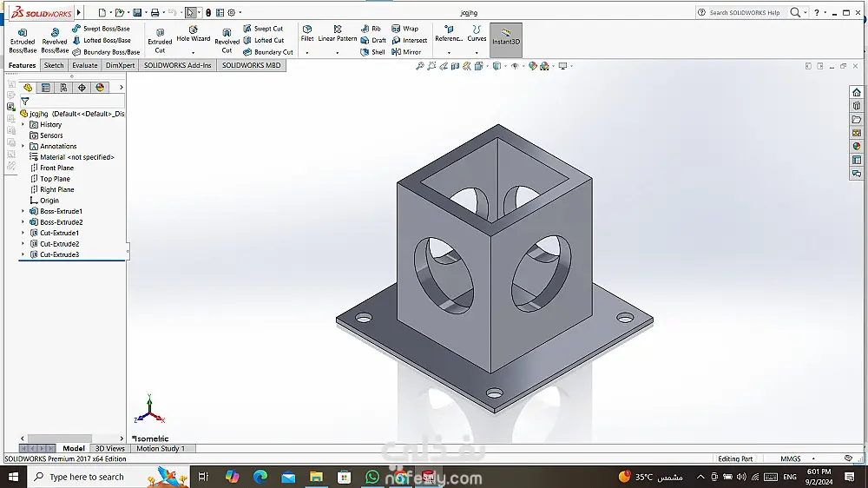Expand the Boss-Extrude1 feature
868x488 pixels.
pos(23,211)
